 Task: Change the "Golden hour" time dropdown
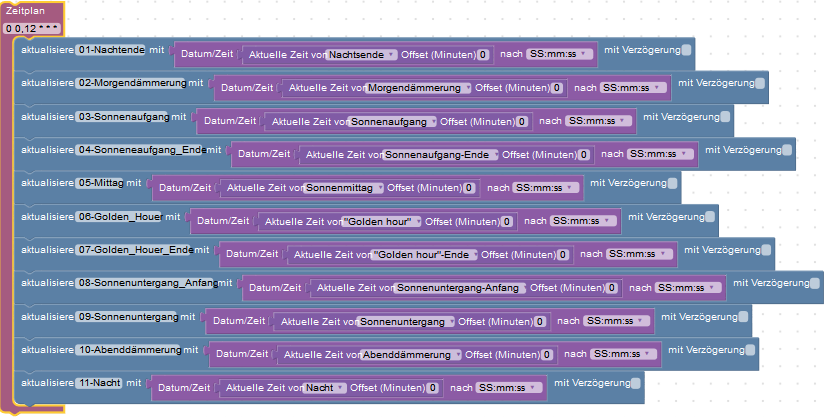tap(381, 222)
